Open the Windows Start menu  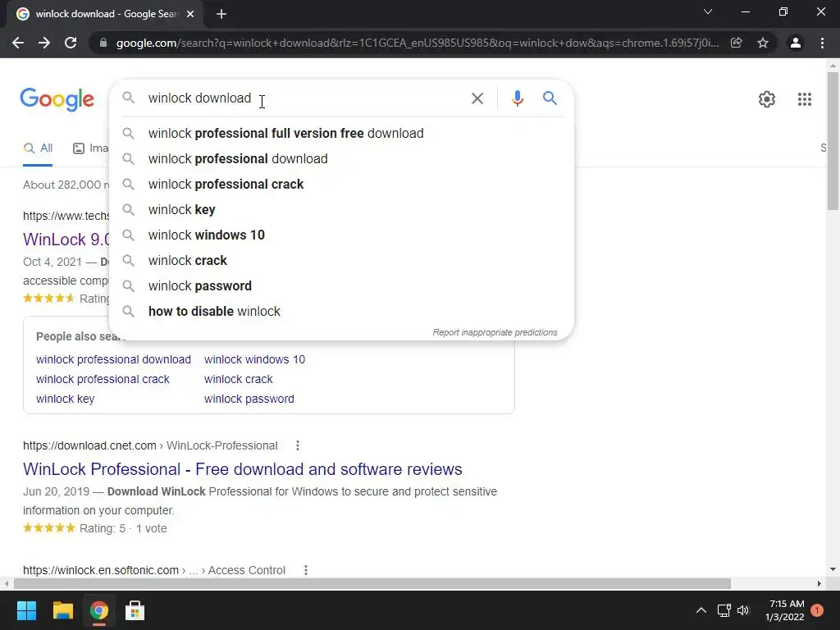[x=26, y=610]
